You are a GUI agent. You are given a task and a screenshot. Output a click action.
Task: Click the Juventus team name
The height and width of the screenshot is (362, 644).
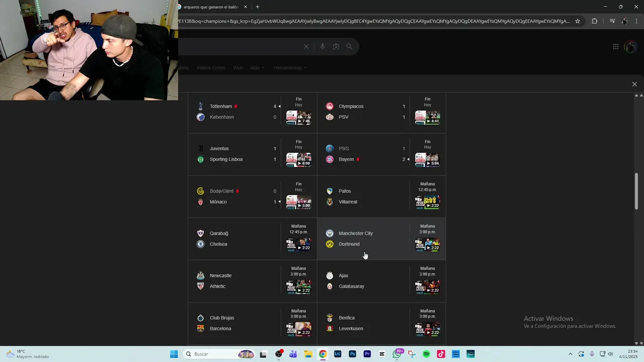(219, 149)
